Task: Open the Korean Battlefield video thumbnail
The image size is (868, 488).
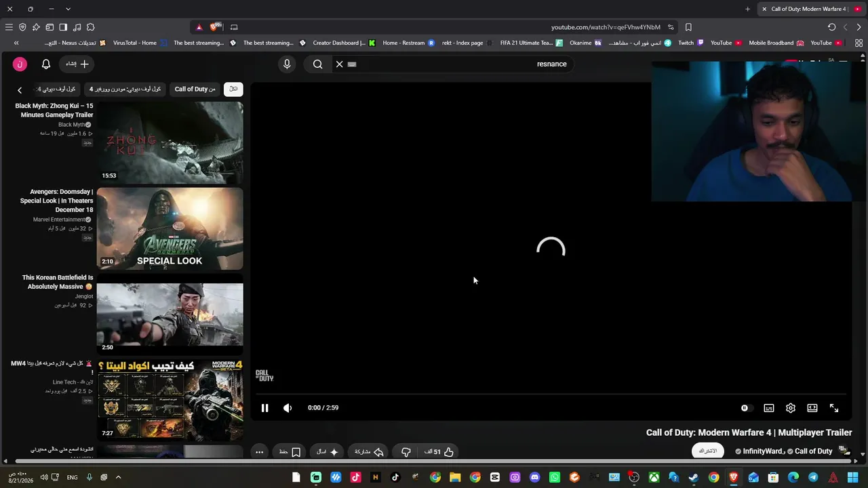Action: click(170, 315)
